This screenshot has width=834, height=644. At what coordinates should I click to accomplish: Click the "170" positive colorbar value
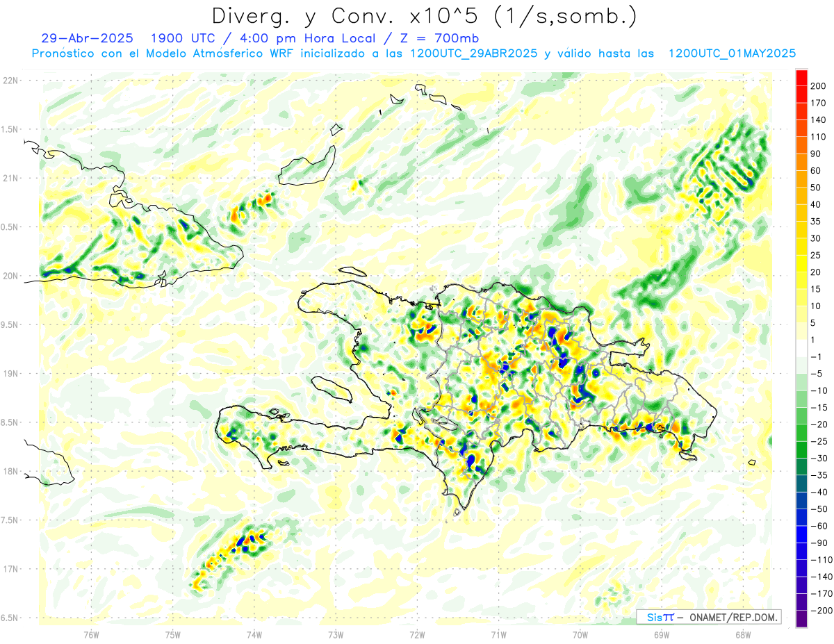(x=818, y=103)
